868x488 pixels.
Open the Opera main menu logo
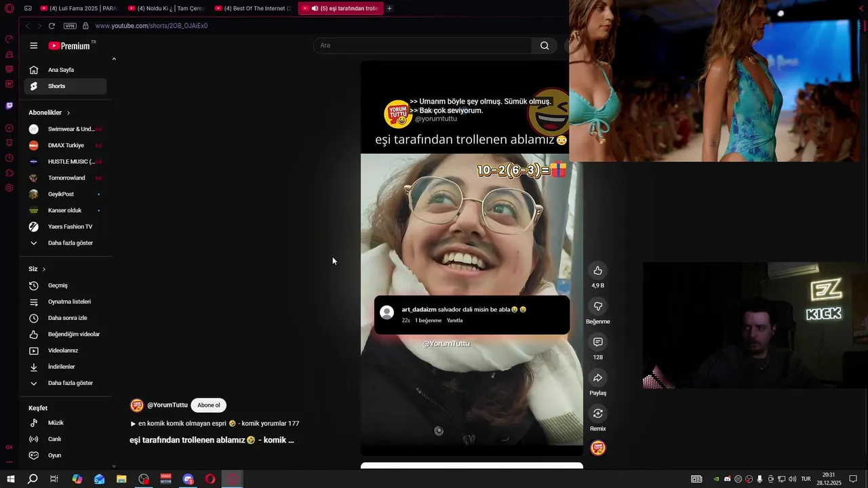click(9, 8)
